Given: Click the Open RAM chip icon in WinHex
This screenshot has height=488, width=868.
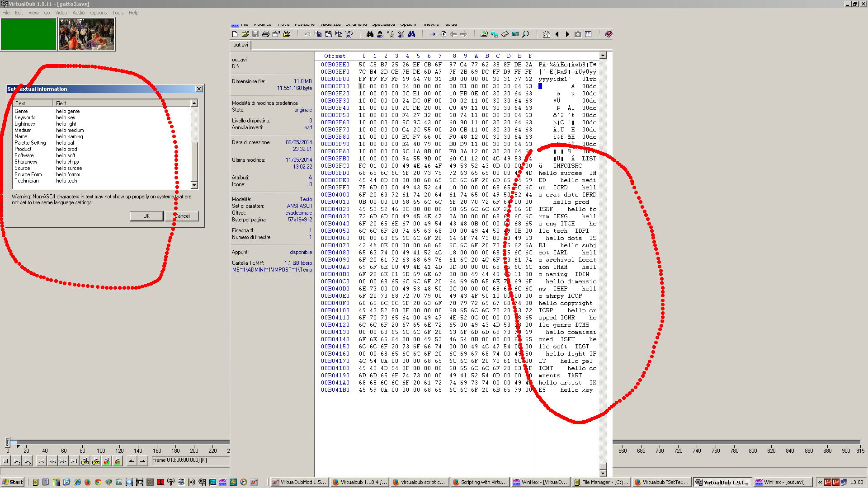Looking at the screenshot, I should (x=505, y=34).
